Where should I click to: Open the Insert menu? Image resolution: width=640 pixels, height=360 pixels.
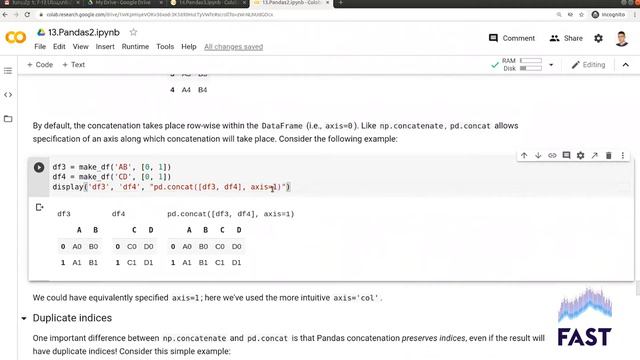coord(105,47)
